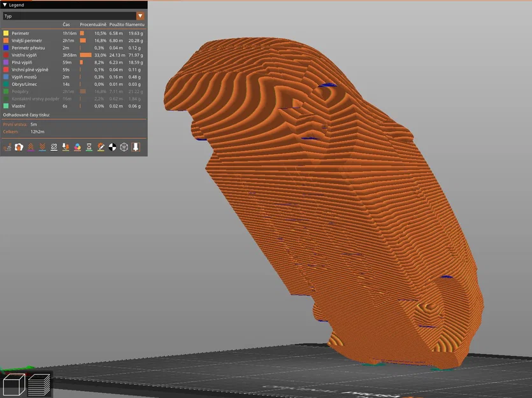The height and width of the screenshot is (398, 532).
Task: Enable shells display with cube icon
Action: point(123,146)
